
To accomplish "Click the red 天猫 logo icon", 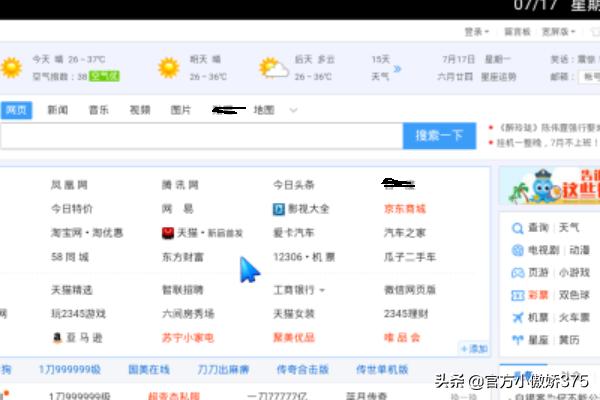I will tap(168, 233).
